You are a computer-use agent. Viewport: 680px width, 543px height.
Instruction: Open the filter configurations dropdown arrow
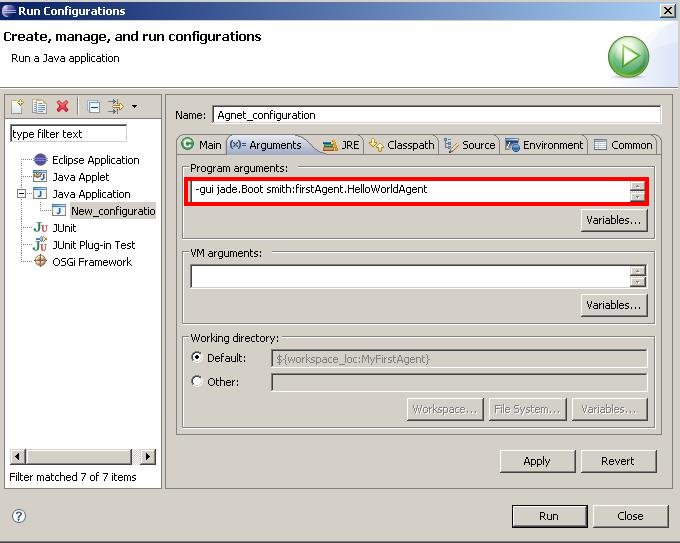pyautogui.click(x=134, y=106)
